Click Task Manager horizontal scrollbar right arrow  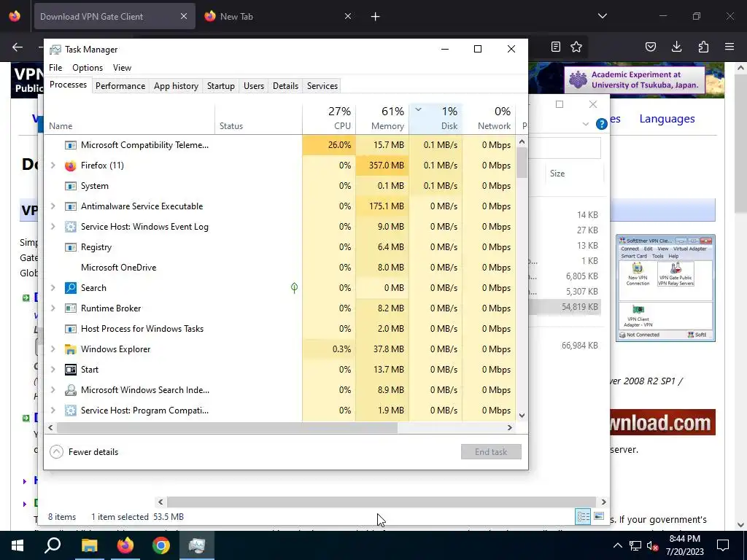click(x=510, y=427)
